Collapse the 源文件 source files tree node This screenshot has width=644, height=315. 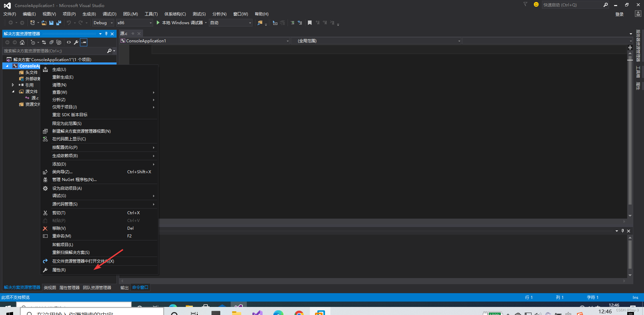pos(13,91)
